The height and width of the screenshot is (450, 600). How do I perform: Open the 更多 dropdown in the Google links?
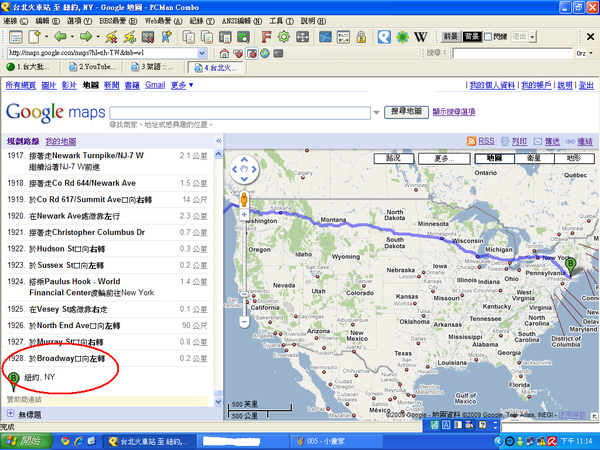[181, 85]
